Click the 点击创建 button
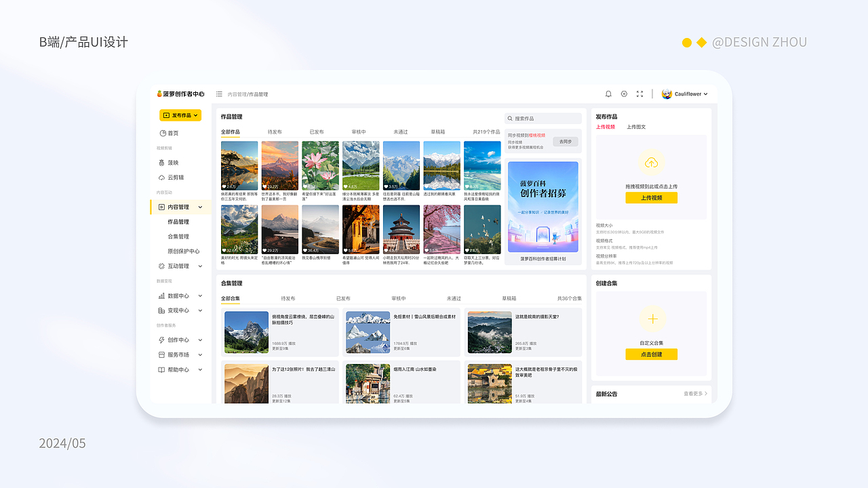The width and height of the screenshot is (868, 488). pos(651,354)
